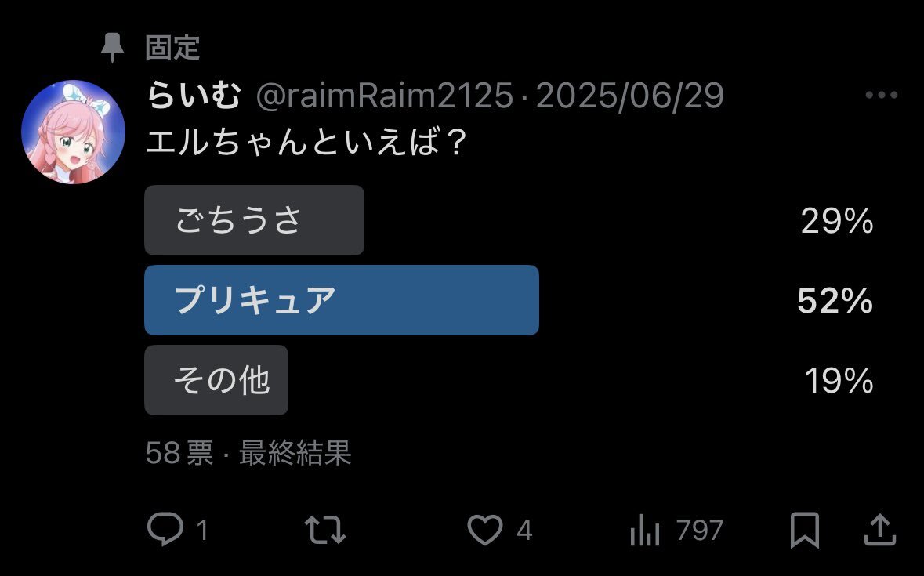Share the post via upload arrow icon
This screenshot has height=576, width=924.
880,530
